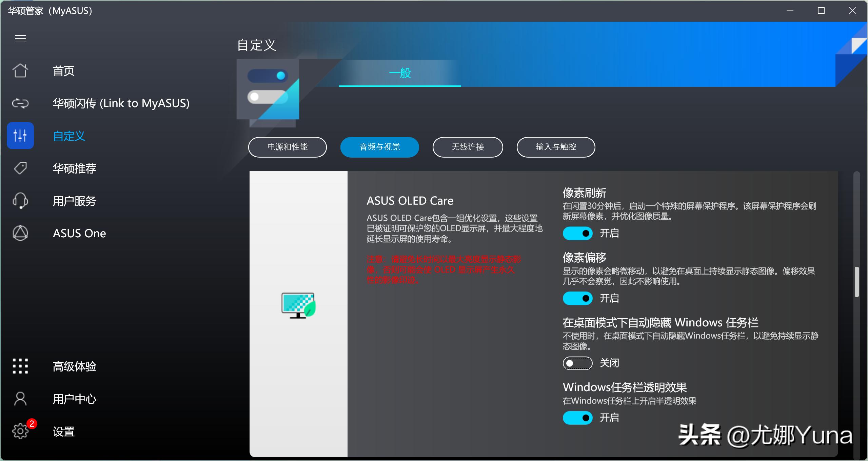Collapse the sidebar via hamburger menu
868x461 pixels.
[20, 38]
